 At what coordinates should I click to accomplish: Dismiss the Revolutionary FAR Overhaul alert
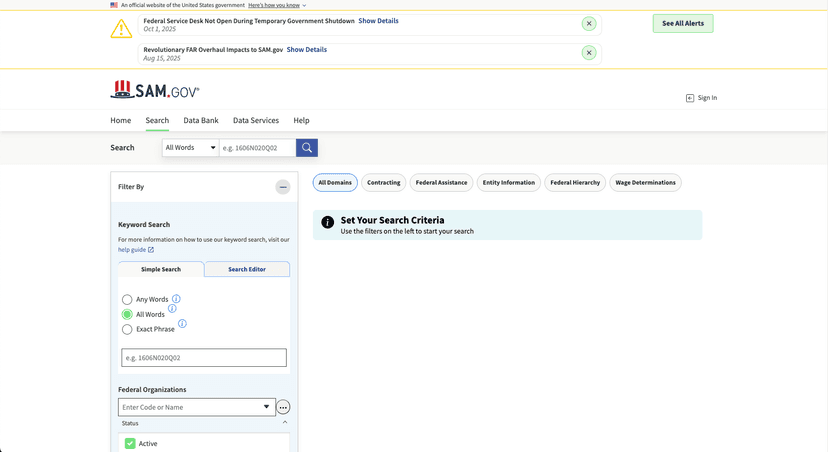589,53
